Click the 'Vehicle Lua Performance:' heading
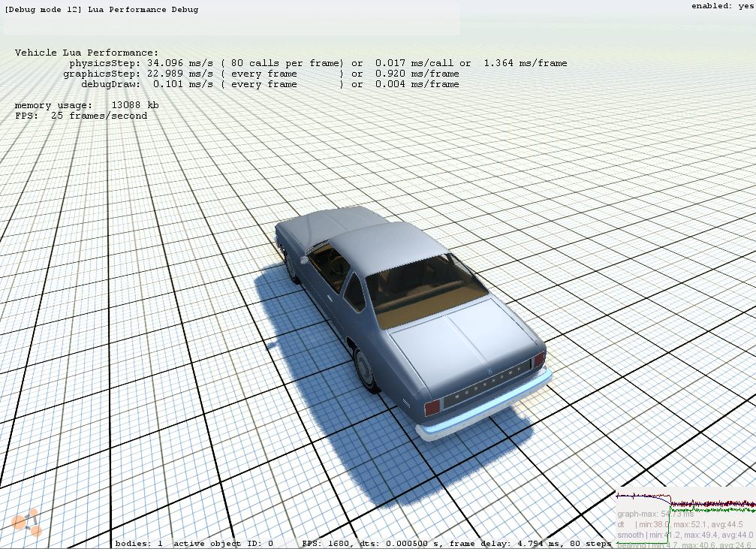Screen dimensions: 756x549 pos(86,53)
